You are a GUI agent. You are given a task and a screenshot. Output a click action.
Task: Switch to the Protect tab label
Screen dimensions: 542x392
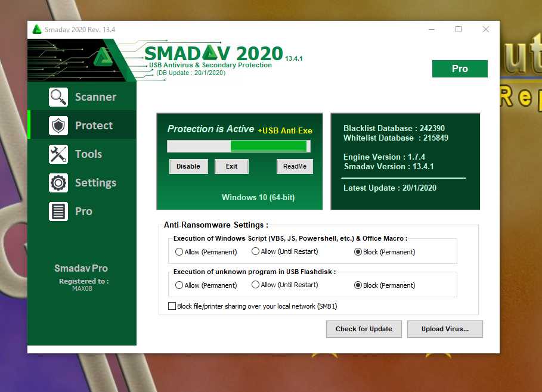(x=94, y=125)
